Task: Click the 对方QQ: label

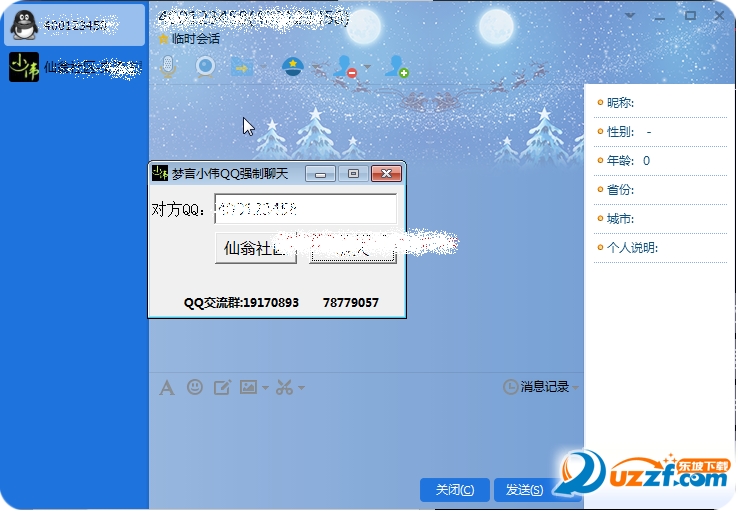Action: (178, 209)
